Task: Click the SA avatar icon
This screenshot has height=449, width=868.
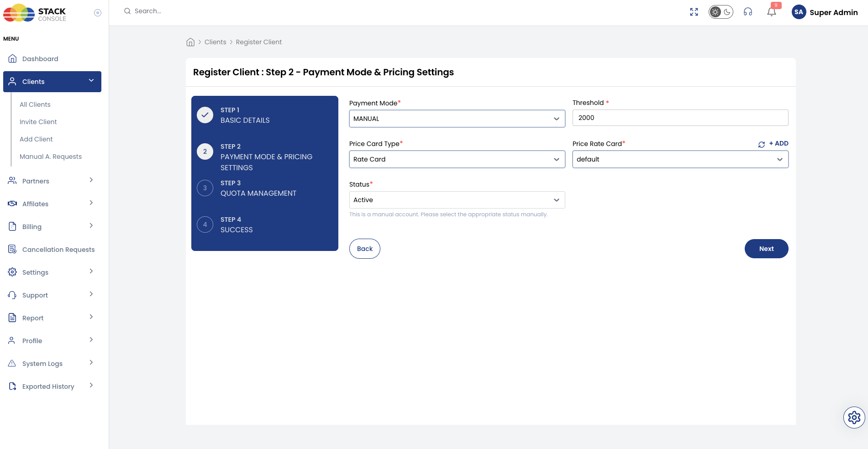Action: [x=799, y=12]
